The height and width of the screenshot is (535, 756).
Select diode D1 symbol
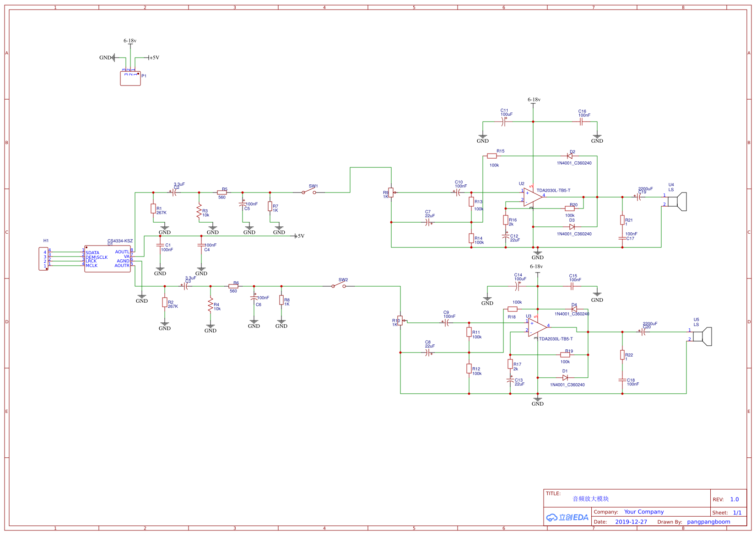click(x=565, y=378)
